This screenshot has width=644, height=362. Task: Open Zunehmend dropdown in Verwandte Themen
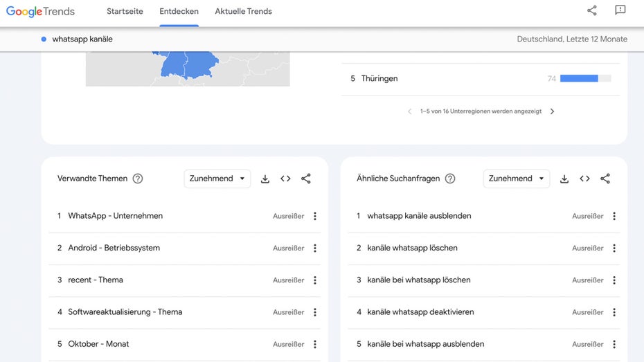click(x=217, y=179)
